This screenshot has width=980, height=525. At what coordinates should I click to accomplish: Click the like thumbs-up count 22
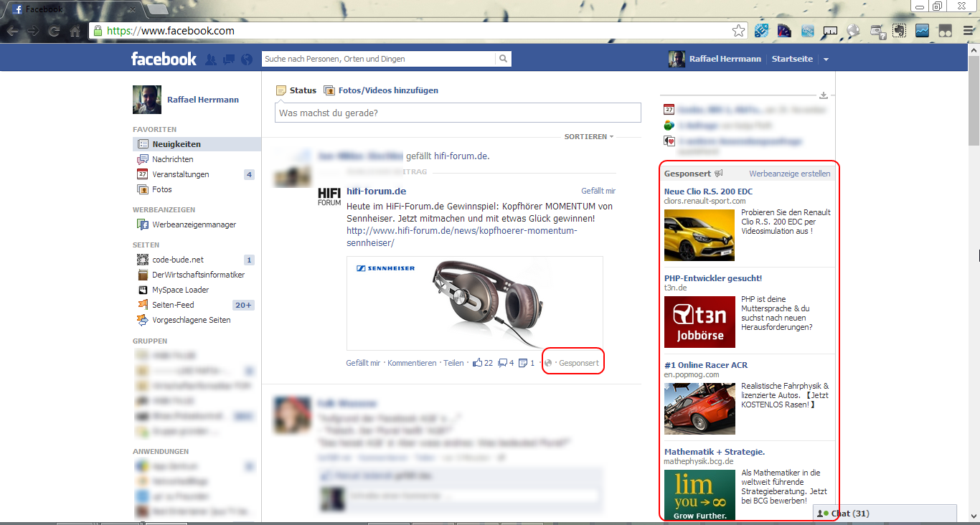point(482,363)
